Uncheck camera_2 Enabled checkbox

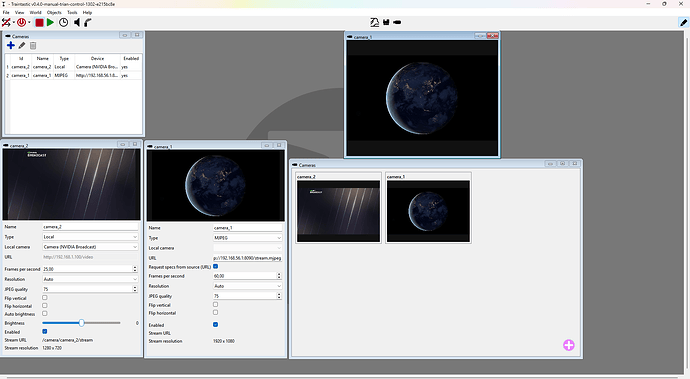click(x=44, y=331)
